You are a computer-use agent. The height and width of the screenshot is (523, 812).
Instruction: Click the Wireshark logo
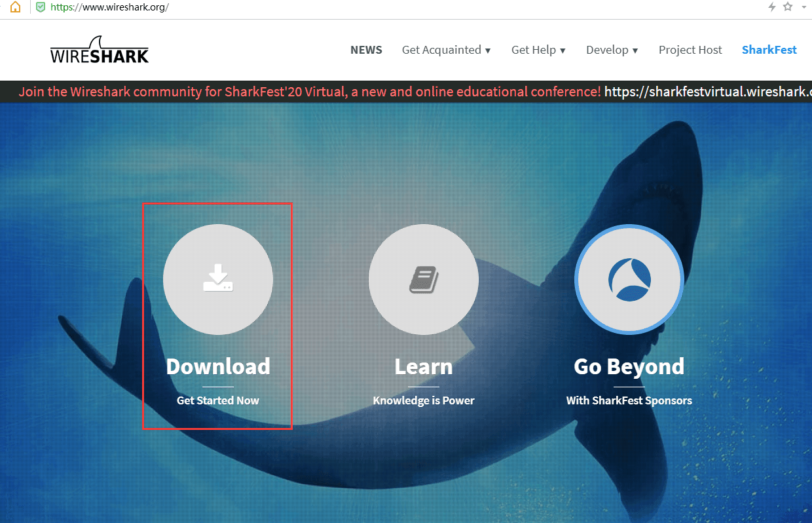[x=100, y=49]
